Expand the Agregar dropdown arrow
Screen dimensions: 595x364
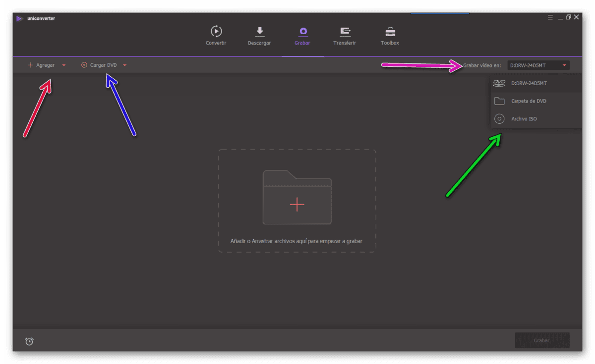(x=64, y=65)
